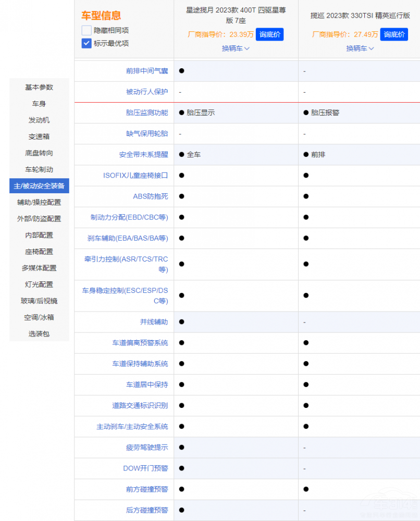Click the 车道保持辅助系统 link
Screen dimensions: 420x521
pos(140,364)
